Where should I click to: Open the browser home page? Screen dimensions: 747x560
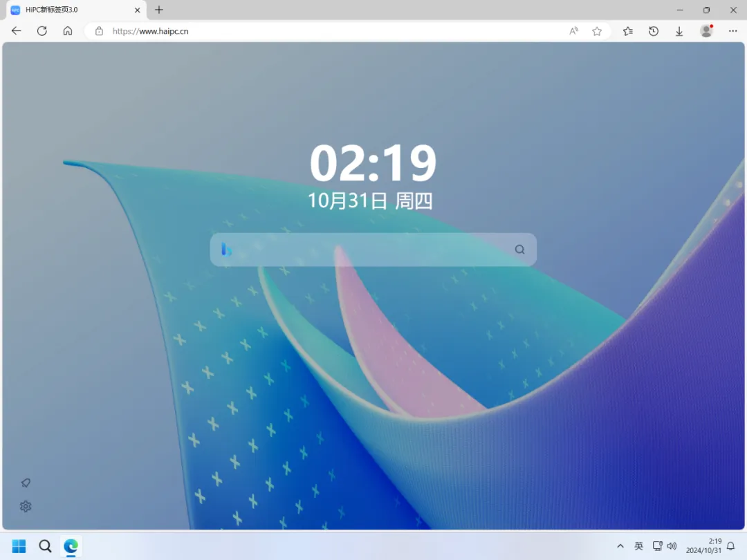pos(68,31)
